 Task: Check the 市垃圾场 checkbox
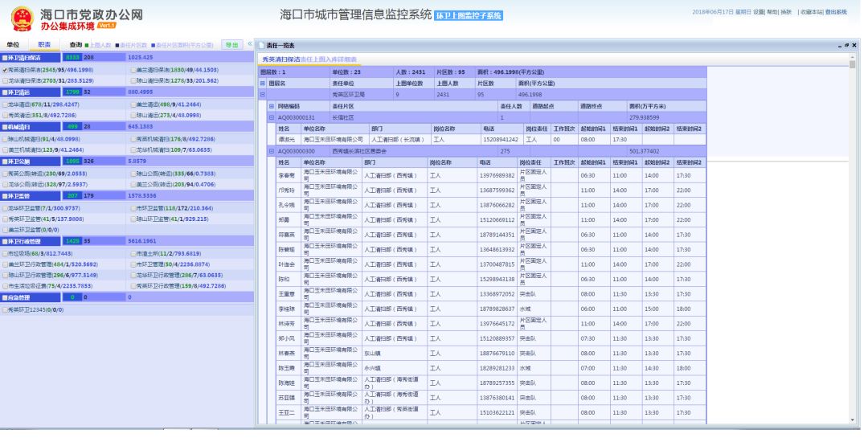coord(5,254)
